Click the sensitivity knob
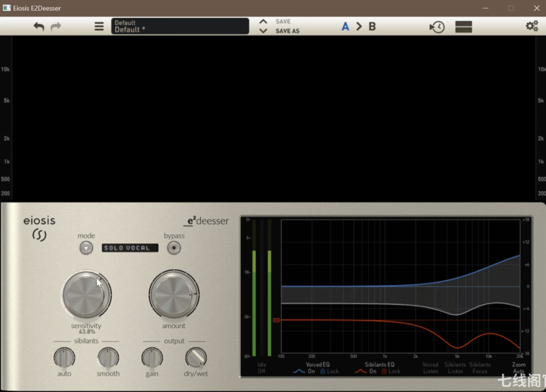The height and width of the screenshot is (392, 546). (85, 294)
